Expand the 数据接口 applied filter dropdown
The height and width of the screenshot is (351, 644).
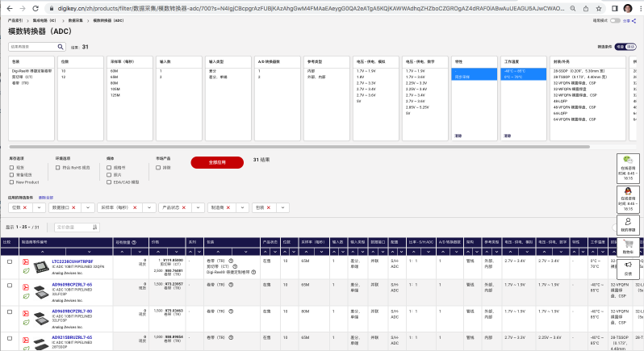click(88, 207)
